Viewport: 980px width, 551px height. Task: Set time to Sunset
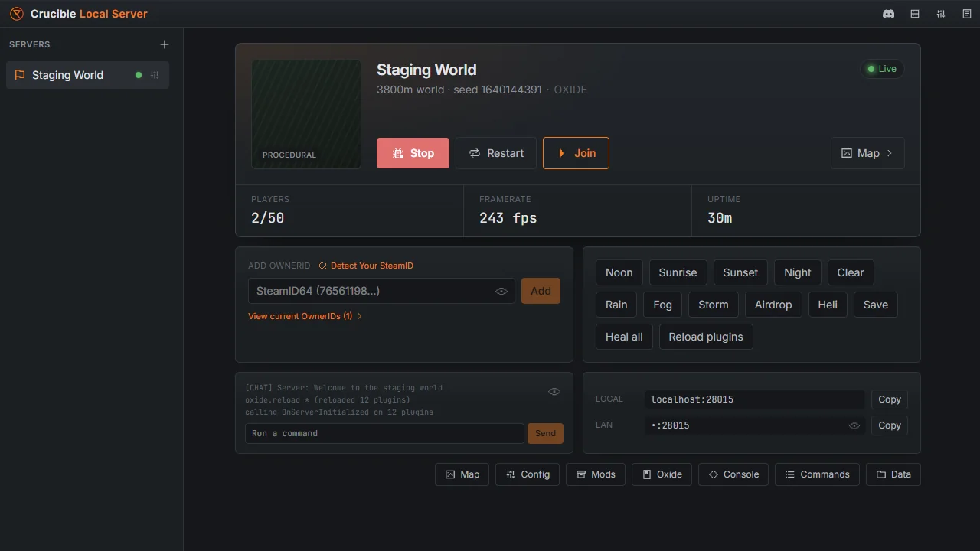click(x=740, y=272)
